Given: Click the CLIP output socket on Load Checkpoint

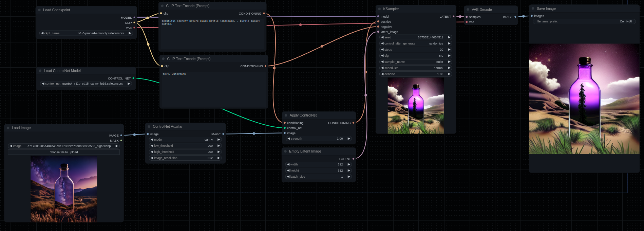Looking at the screenshot, I should tap(134, 23).
